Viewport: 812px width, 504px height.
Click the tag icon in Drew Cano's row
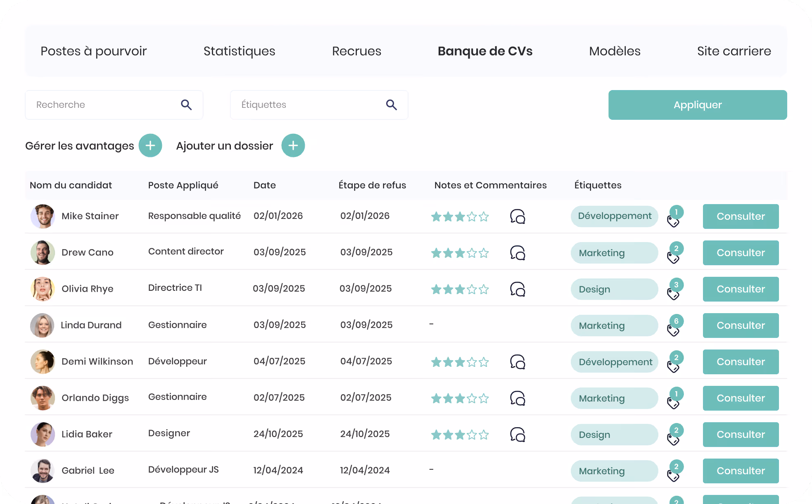point(673,258)
